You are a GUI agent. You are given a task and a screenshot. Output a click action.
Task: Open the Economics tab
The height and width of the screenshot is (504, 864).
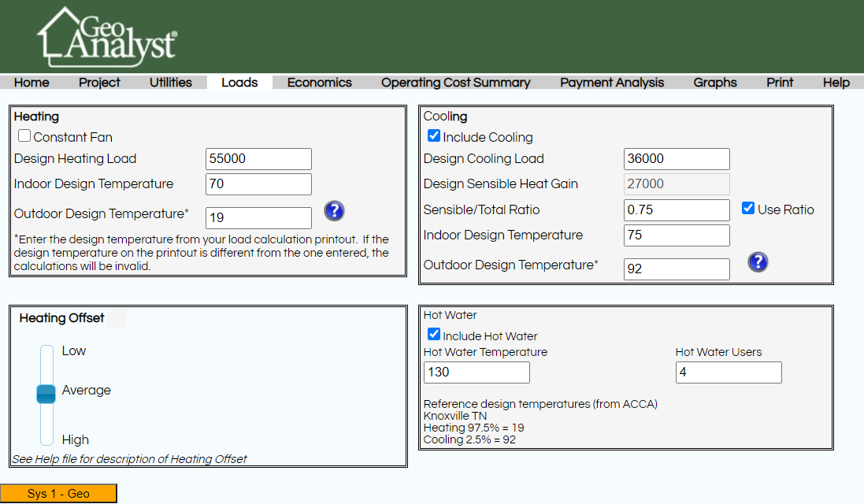click(x=320, y=82)
